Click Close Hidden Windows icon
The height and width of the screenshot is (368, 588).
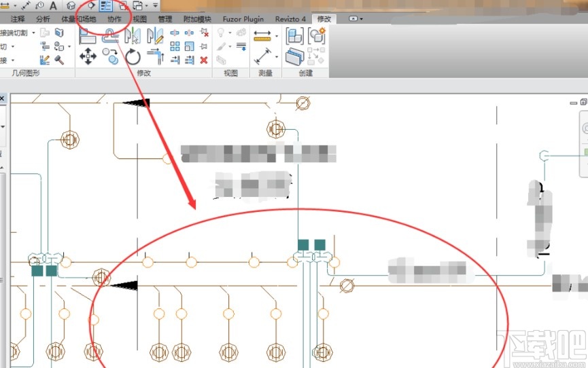(123, 5)
